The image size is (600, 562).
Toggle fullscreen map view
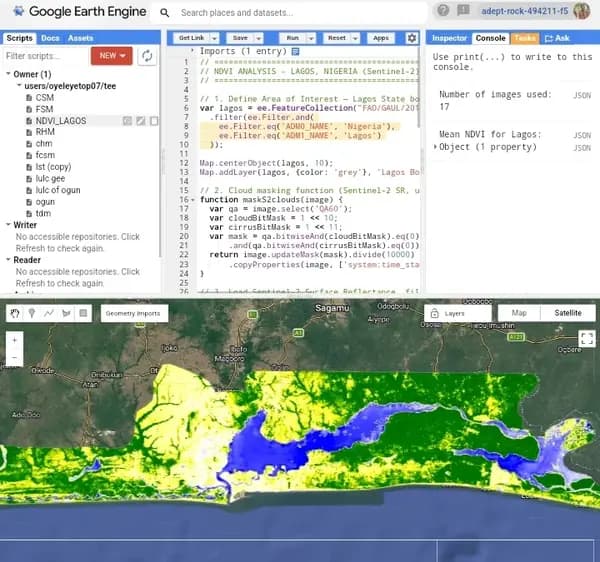coord(587,339)
